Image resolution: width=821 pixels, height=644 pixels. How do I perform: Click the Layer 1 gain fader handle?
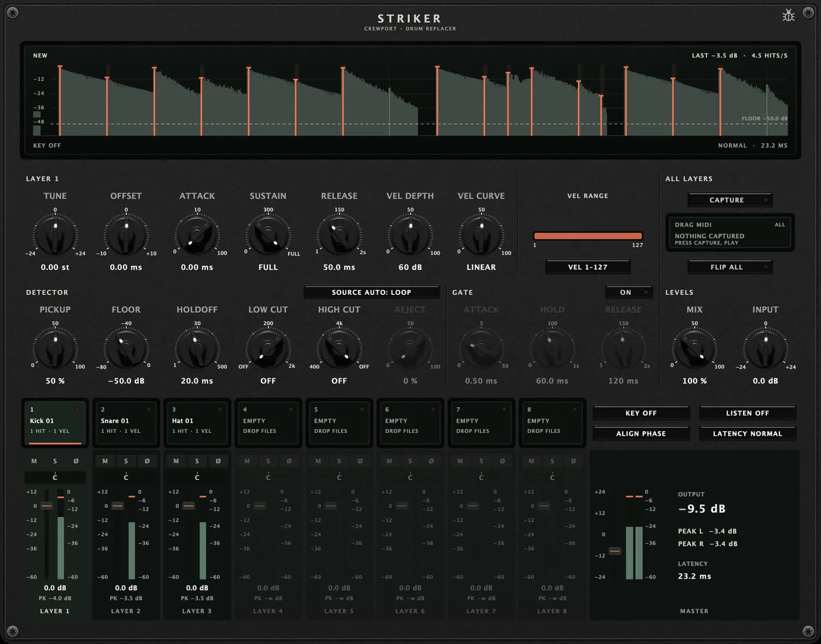46,506
